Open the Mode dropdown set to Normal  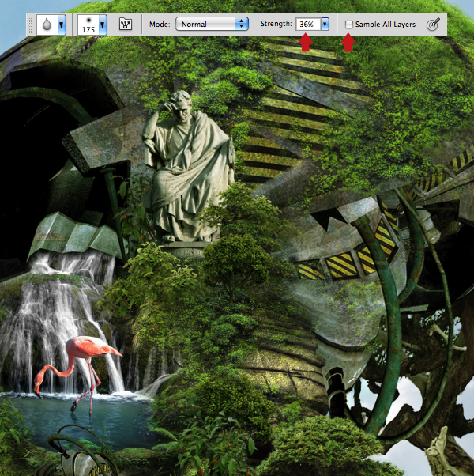click(x=212, y=24)
